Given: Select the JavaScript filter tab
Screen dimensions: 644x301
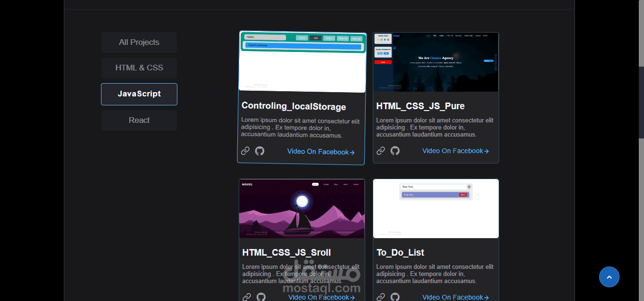Looking at the screenshot, I should (x=139, y=94).
